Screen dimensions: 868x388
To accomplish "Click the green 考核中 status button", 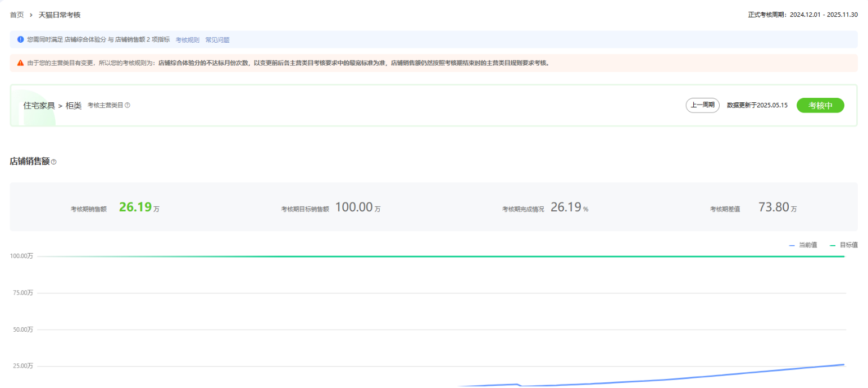I will (x=820, y=105).
